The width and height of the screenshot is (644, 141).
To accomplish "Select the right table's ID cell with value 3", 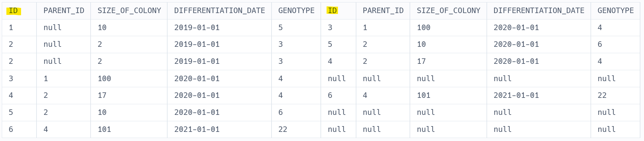I will pyautogui.click(x=330, y=28).
